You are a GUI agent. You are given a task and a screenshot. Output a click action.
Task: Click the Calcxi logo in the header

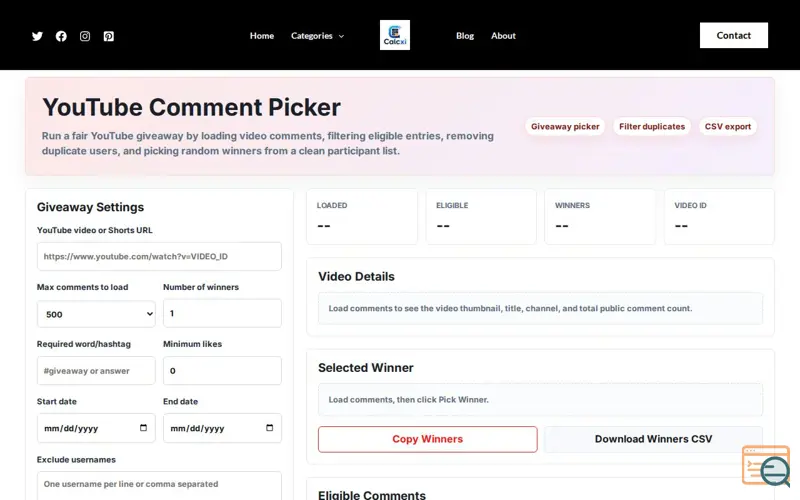(x=395, y=35)
